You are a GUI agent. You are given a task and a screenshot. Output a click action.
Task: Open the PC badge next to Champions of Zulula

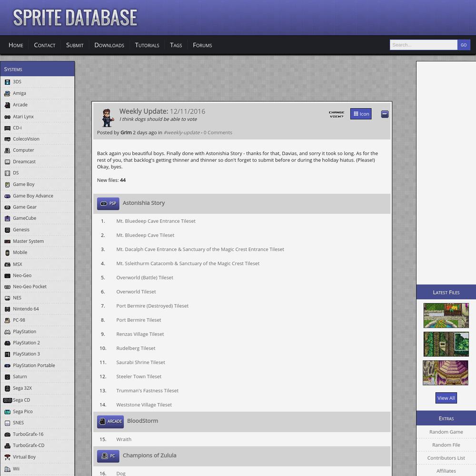click(x=108, y=456)
